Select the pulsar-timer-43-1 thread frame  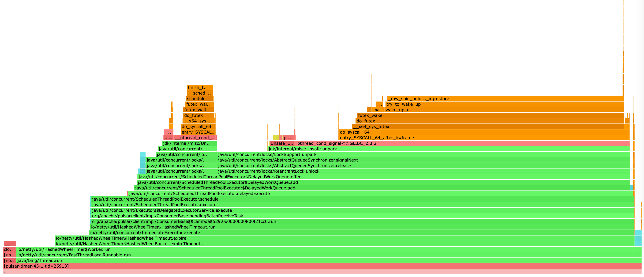point(322,266)
